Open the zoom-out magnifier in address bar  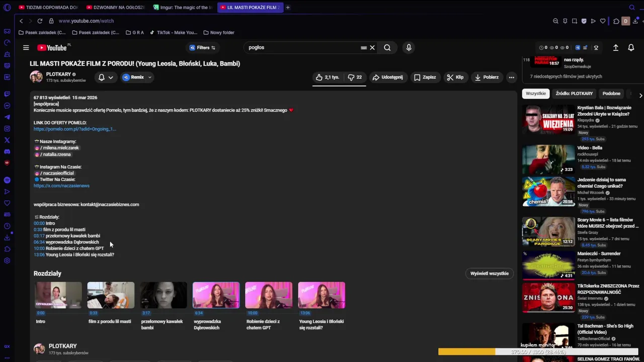(555, 21)
